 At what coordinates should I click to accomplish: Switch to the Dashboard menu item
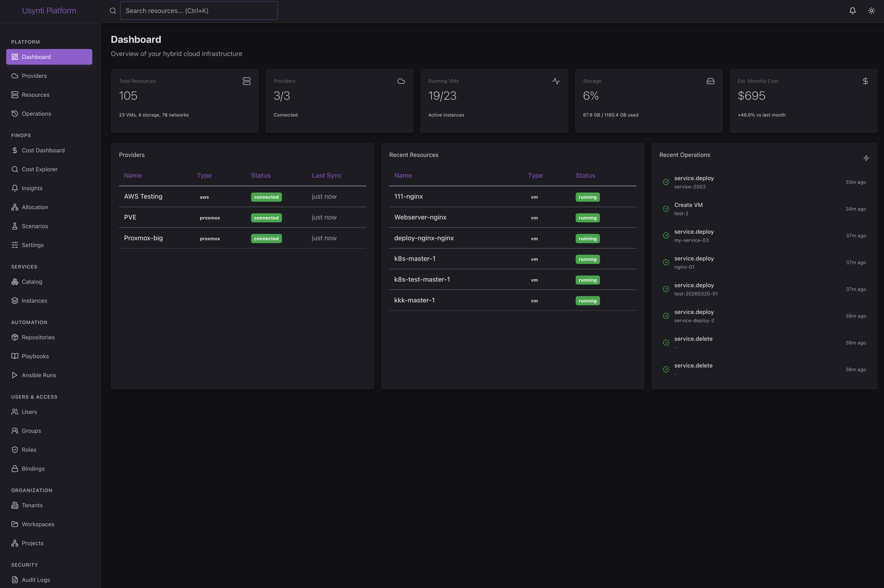pos(36,57)
